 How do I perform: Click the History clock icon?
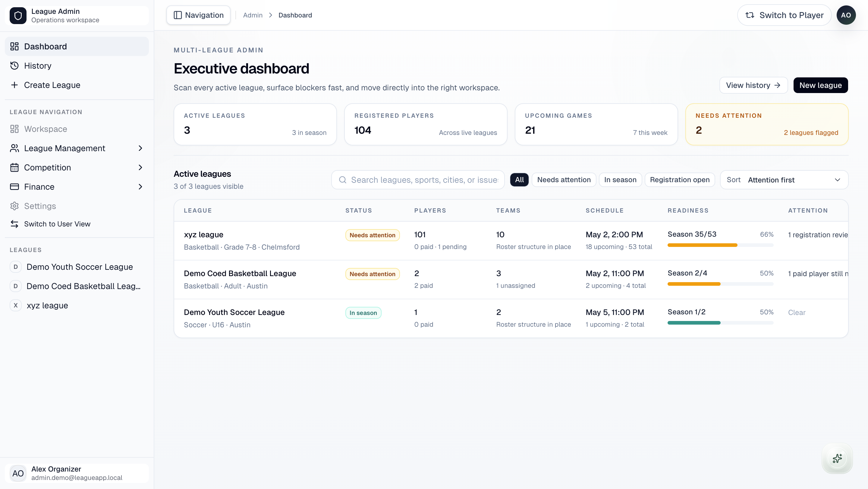(14, 66)
